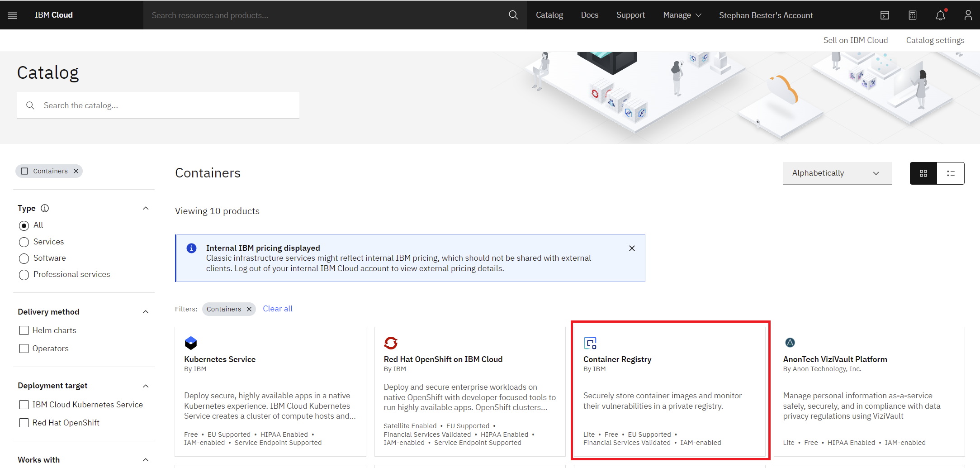The image size is (980, 468).
Task: Open the hamburger navigation menu
Action: click(13, 15)
